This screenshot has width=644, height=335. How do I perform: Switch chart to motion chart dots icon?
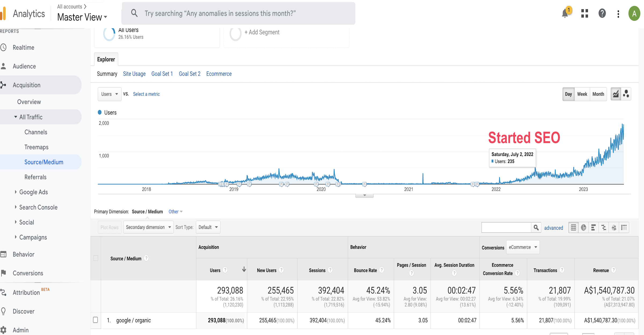coord(626,94)
